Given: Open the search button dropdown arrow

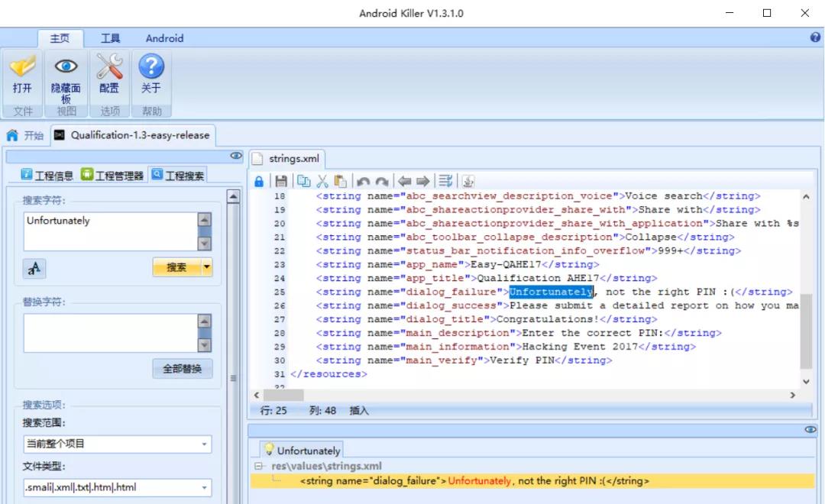Looking at the screenshot, I should click(x=207, y=267).
